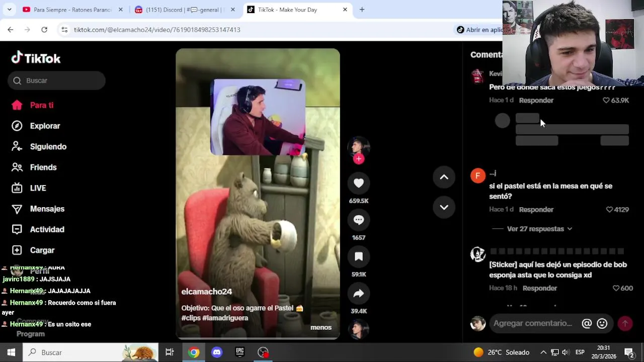Go back in the browser
The image size is (644, 362).
(x=11, y=30)
